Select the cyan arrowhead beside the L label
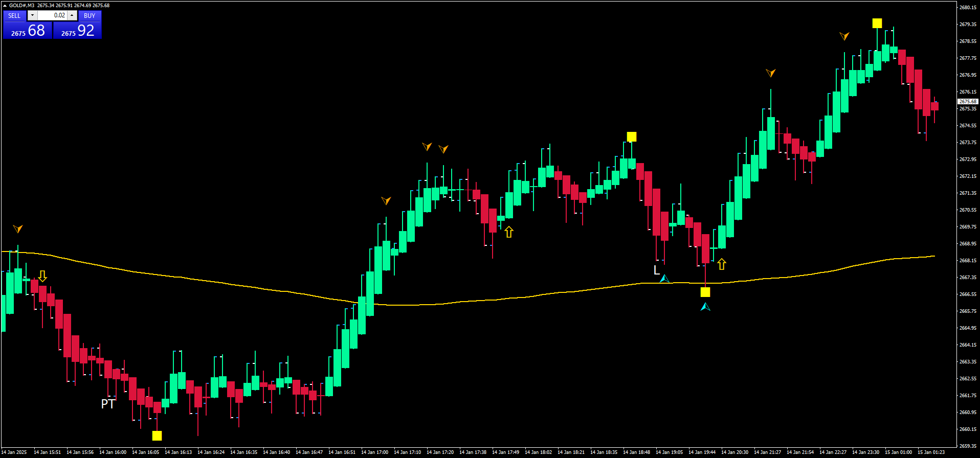The height and width of the screenshot is (458, 980). [664, 279]
